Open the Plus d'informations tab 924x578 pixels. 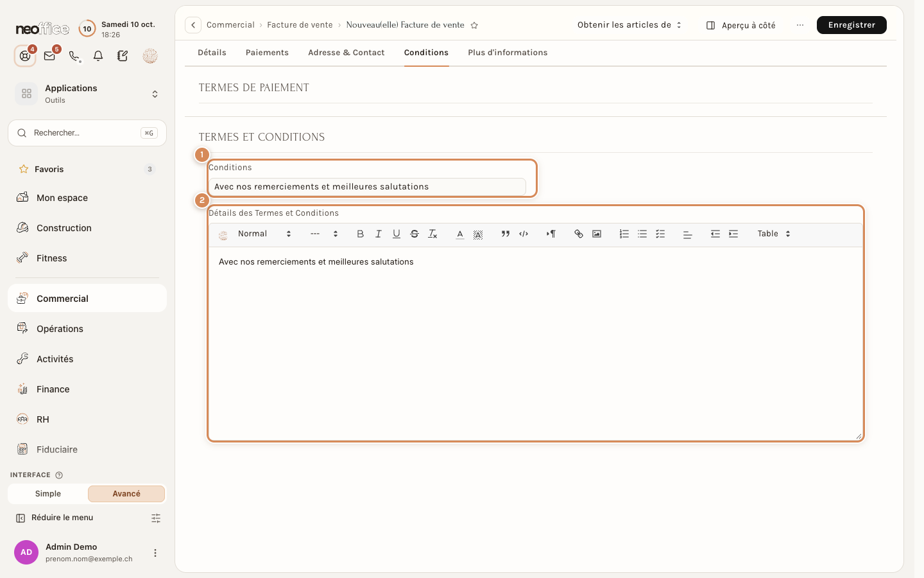[508, 53]
